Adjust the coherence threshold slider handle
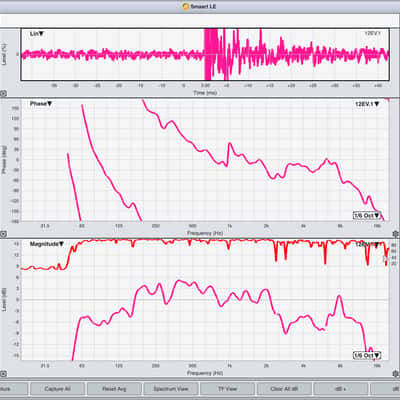400x400 pixels. point(386,258)
